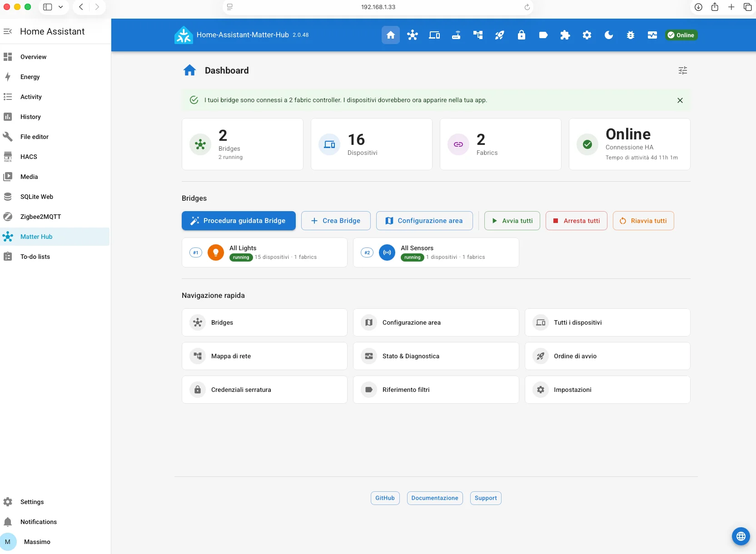
Task: Open the bug debug icon in navbar
Action: coord(631,35)
